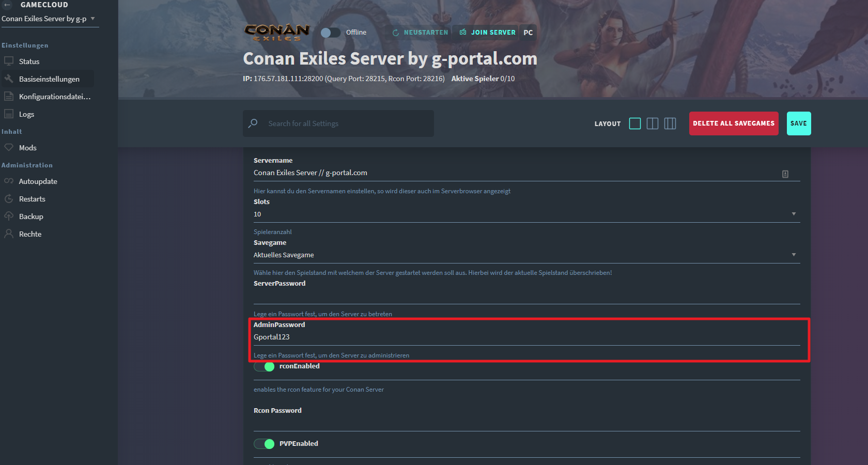Toggle the rconEnabled switch
The image size is (868, 465).
point(264,366)
